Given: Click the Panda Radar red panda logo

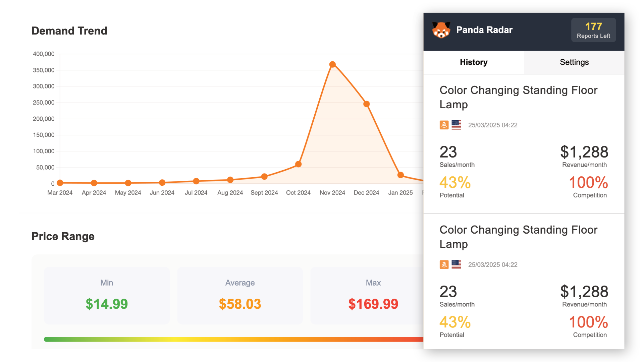Looking at the screenshot, I should (x=441, y=30).
